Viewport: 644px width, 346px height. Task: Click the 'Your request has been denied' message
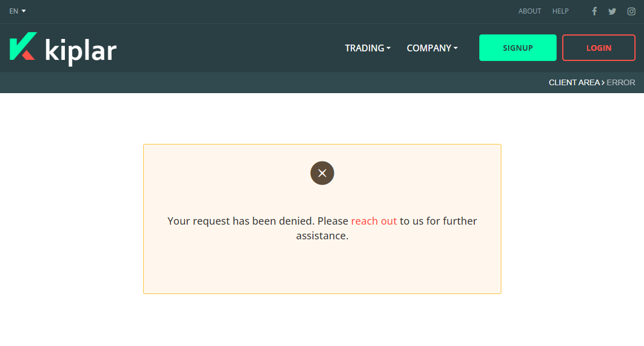[323, 228]
